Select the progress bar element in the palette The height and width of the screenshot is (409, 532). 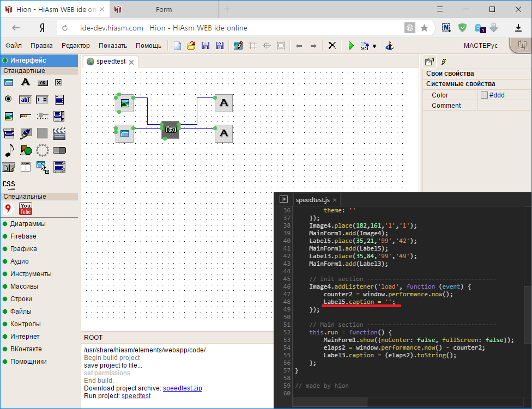[26, 116]
